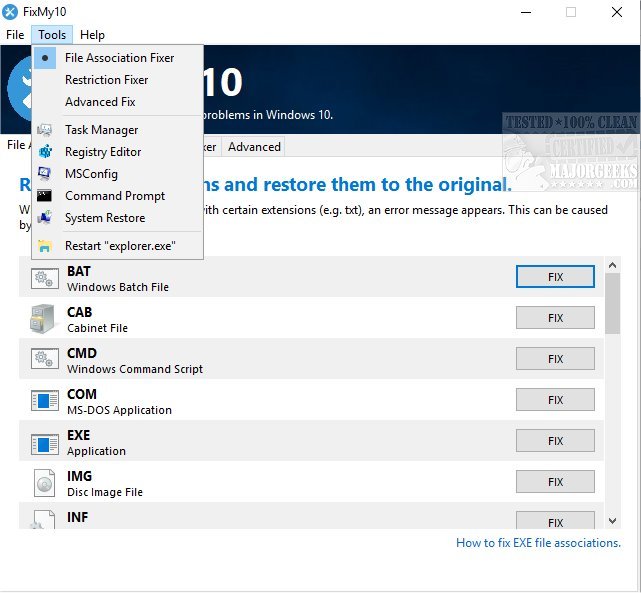Screen dimensions: 641x593
Task: Click the MSConfig monitor icon
Action: (x=45, y=174)
